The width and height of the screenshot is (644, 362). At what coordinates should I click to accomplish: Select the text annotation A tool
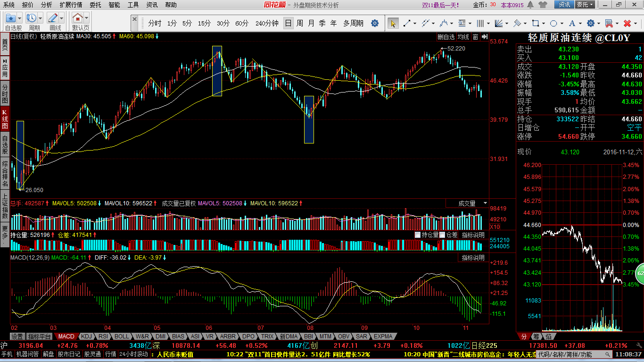click(x=572, y=23)
